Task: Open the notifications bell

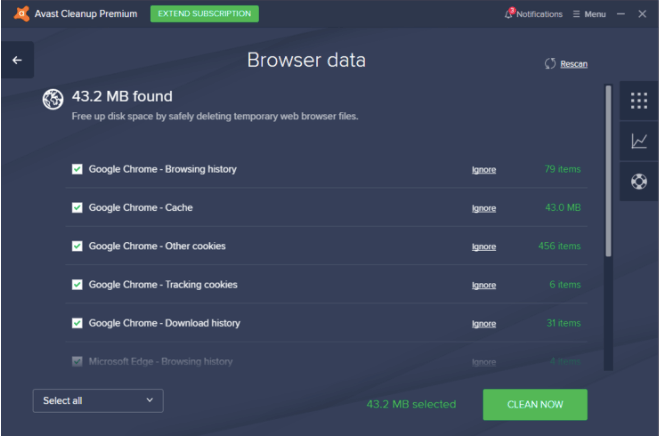Action: pos(509,13)
